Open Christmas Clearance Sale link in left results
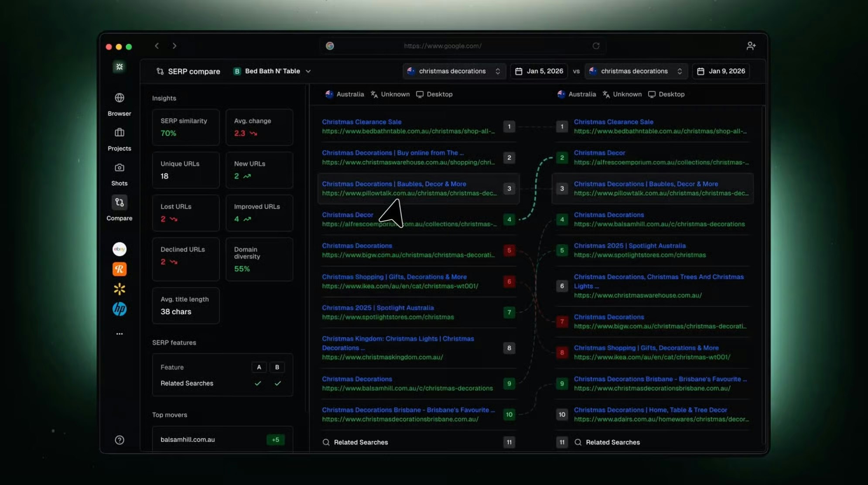This screenshot has width=868, height=485. point(362,122)
